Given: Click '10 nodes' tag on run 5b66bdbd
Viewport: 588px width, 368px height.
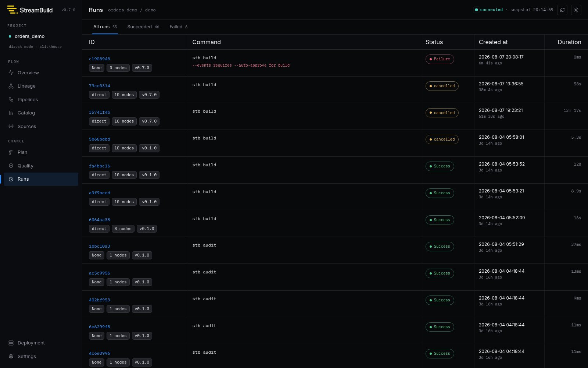Looking at the screenshot, I should click(124, 148).
